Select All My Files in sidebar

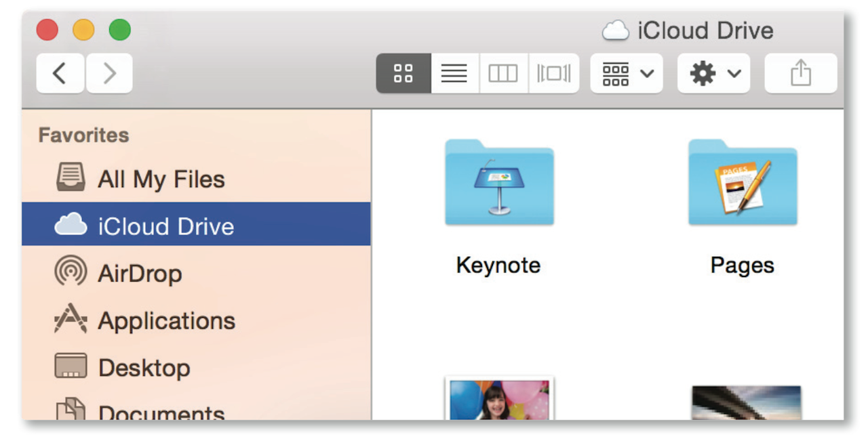161,180
